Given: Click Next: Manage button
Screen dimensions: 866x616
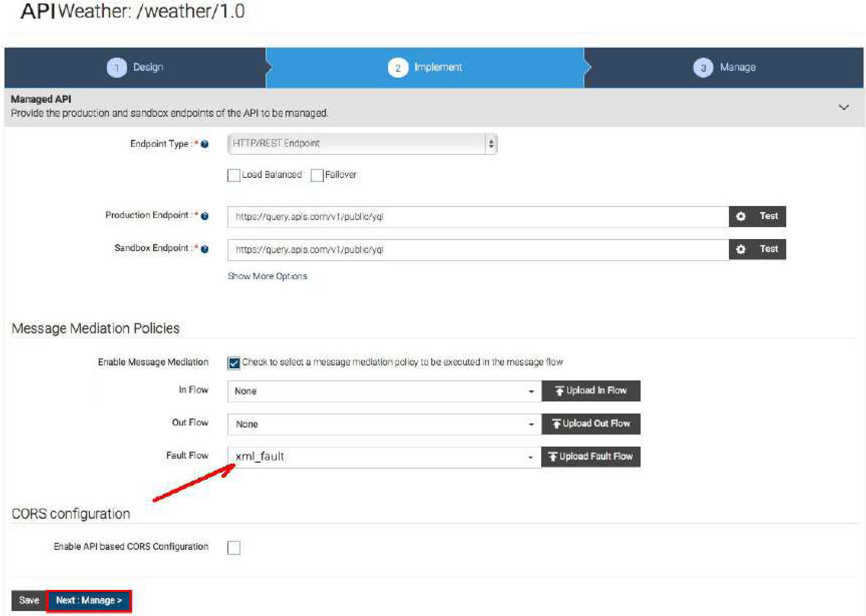Looking at the screenshot, I should coord(89,600).
